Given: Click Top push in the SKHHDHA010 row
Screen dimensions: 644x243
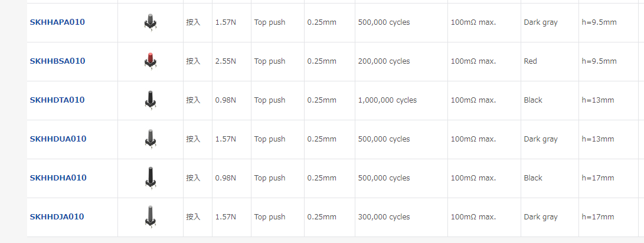Looking at the screenshot, I should (x=270, y=178).
